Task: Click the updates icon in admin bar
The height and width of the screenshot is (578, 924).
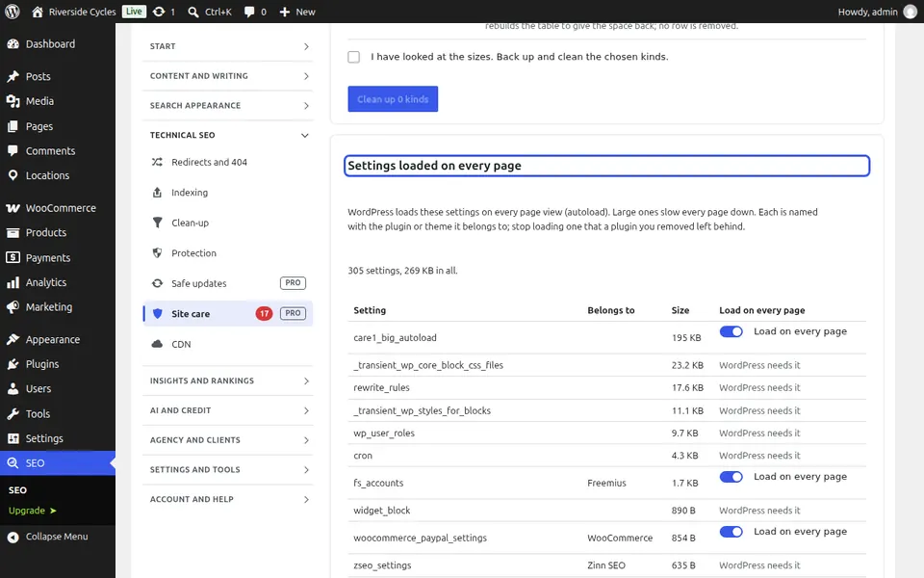Action: click(164, 12)
